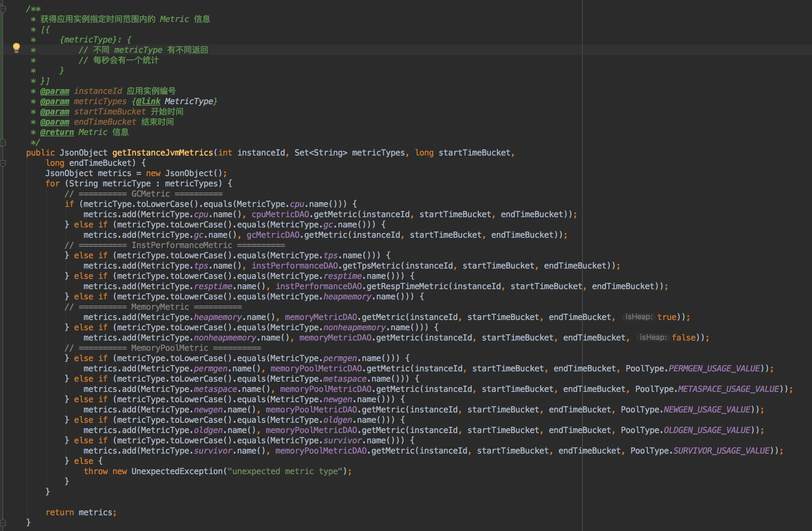Image resolution: width=812 pixels, height=531 pixels.
Task: Click PERMGEN_USAGE_VALUE constant
Action: pyautogui.click(x=714, y=369)
